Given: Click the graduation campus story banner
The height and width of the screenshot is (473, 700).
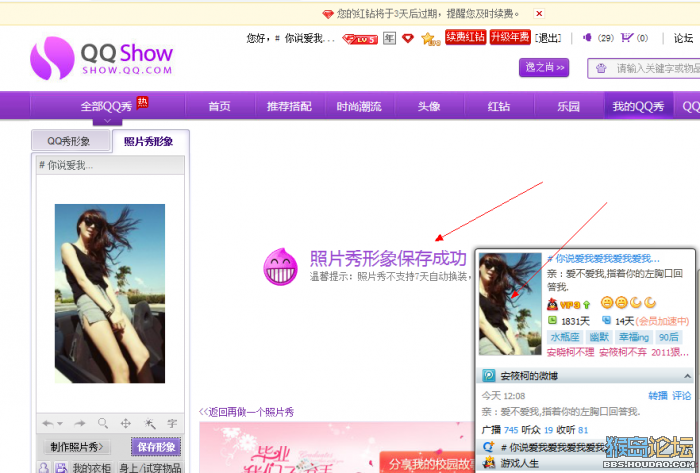Looking at the screenshot, I should (337, 448).
